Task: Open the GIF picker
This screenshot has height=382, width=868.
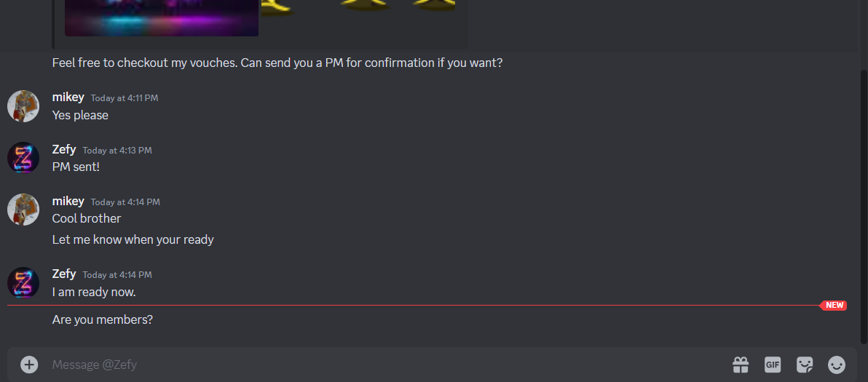Action: click(x=772, y=365)
